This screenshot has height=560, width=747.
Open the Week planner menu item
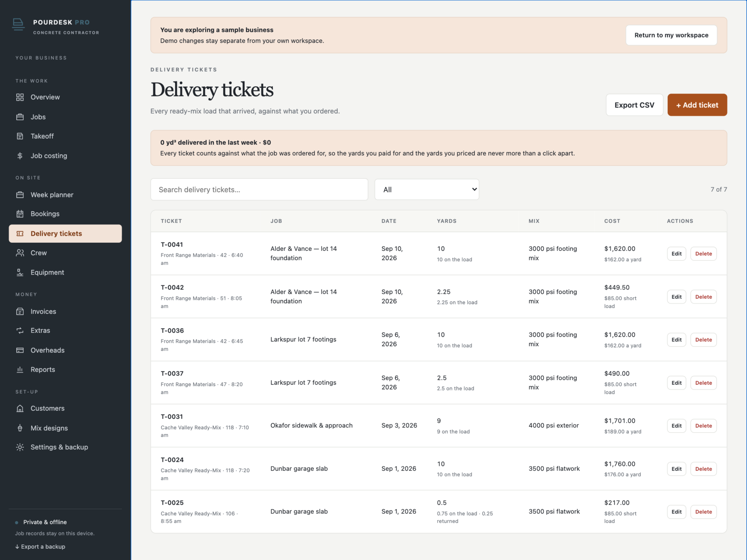coord(65,195)
